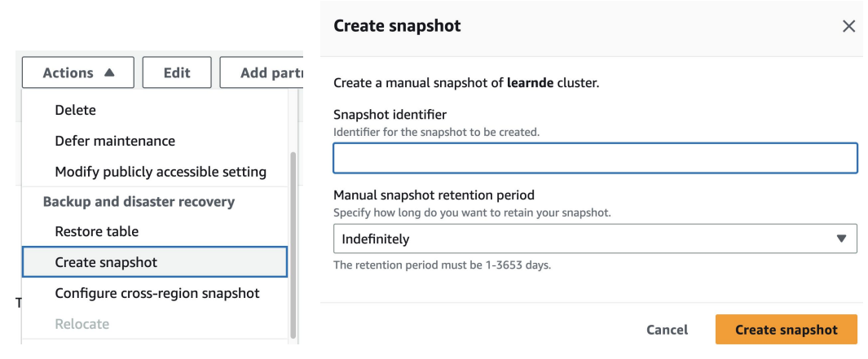This screenshot has height=359, width=868.
Task: Click the Actions menu vertical scrollbar
Action: click(293, 244)
